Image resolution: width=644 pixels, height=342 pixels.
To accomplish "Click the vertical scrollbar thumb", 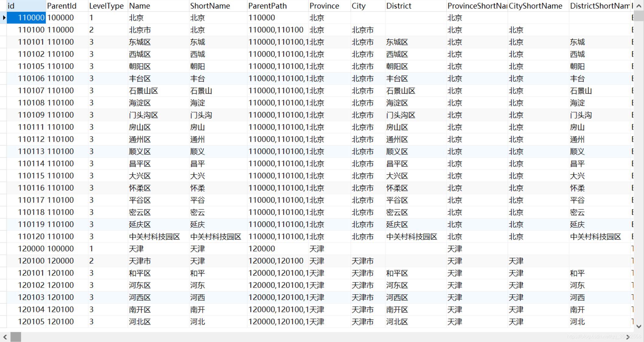I will coord(639,16).
